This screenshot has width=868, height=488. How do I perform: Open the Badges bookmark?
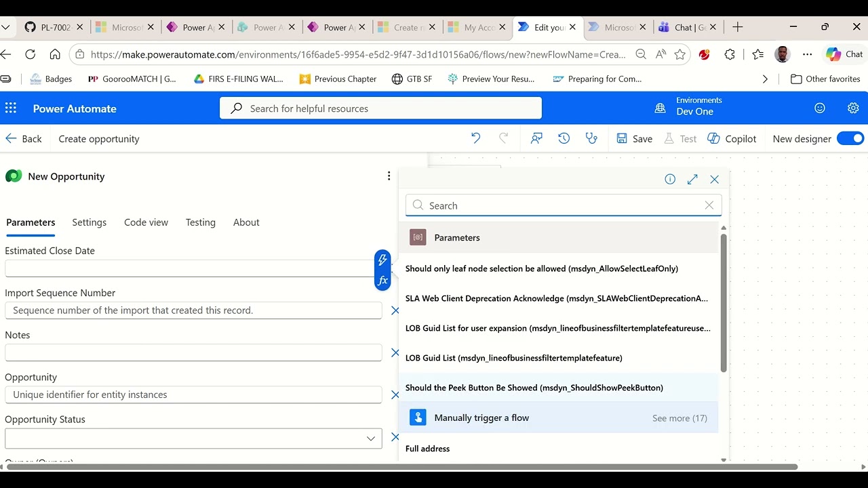coord(51,79)
